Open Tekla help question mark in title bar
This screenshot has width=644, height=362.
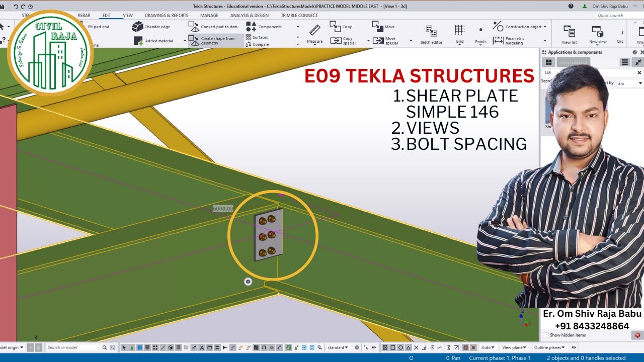point(571,6)
